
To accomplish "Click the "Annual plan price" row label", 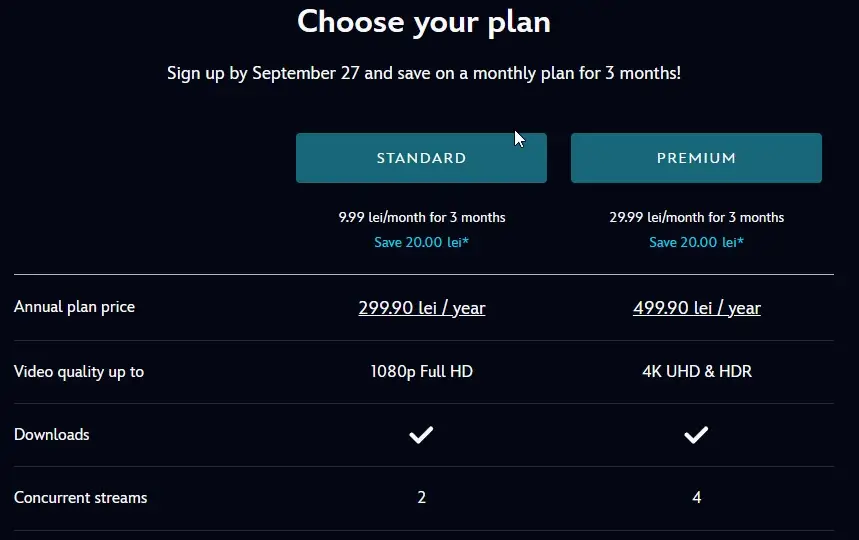I will [x=74, y=307].
